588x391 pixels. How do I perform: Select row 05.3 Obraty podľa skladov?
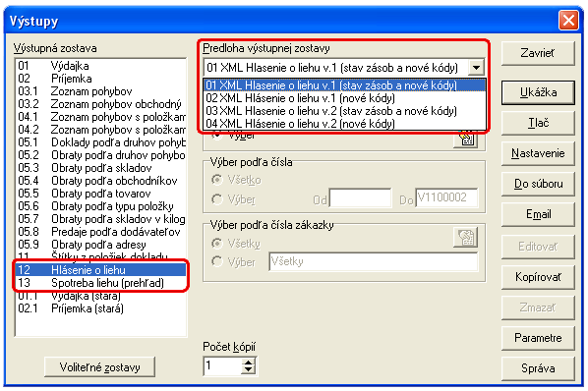[101, 168]
